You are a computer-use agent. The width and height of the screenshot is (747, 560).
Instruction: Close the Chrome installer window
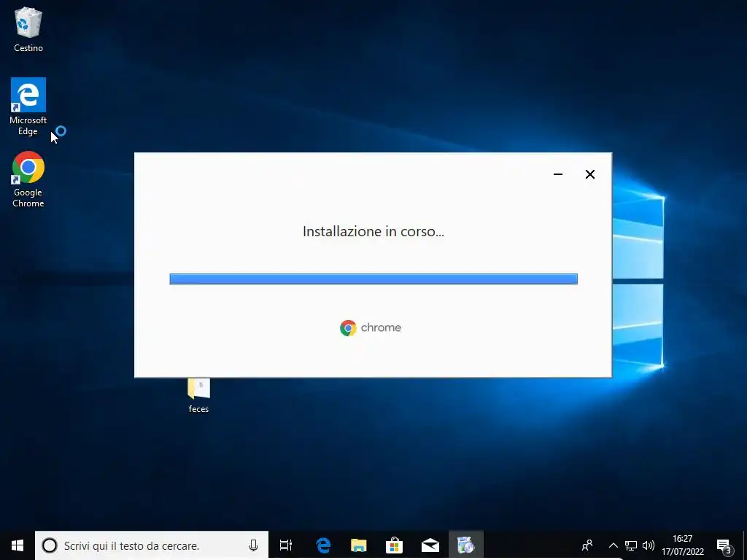coord(589,174)
